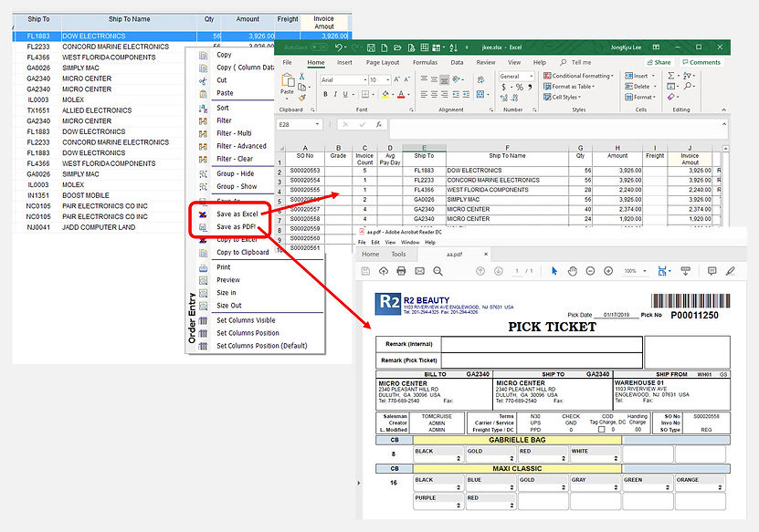
Task: Open the Page Layout tab in Excel
Action: pyautogui.click(x=383, y=62)
